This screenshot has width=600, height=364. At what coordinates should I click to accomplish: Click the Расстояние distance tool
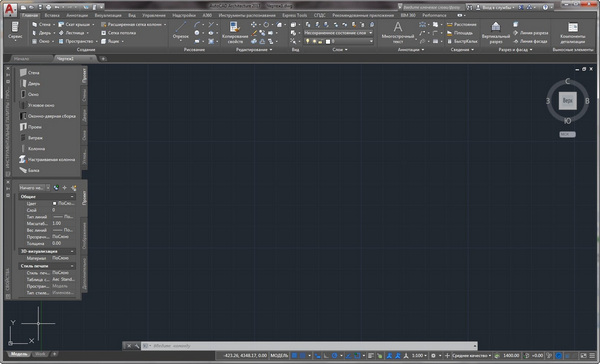[x=462, y=24]
